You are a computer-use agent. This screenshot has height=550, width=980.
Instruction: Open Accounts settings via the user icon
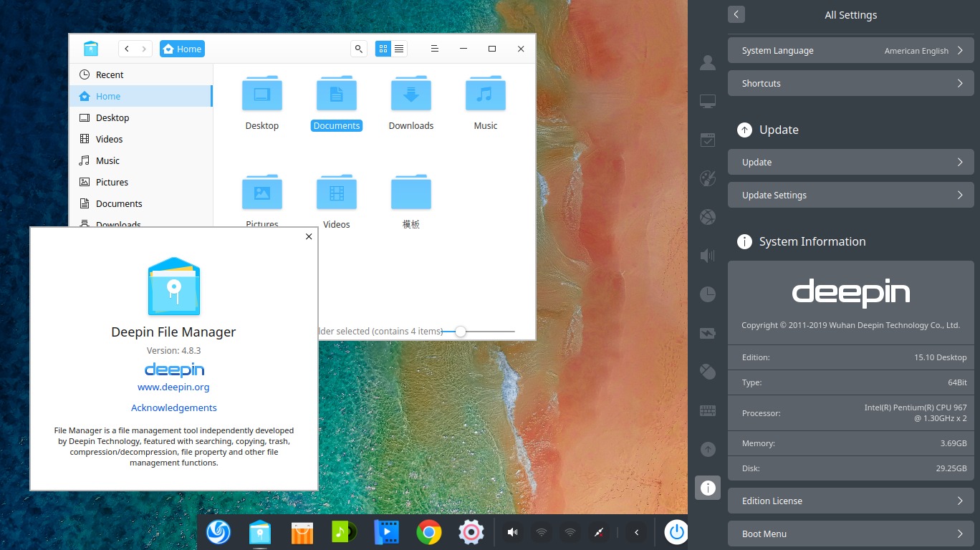coord(708,62)
